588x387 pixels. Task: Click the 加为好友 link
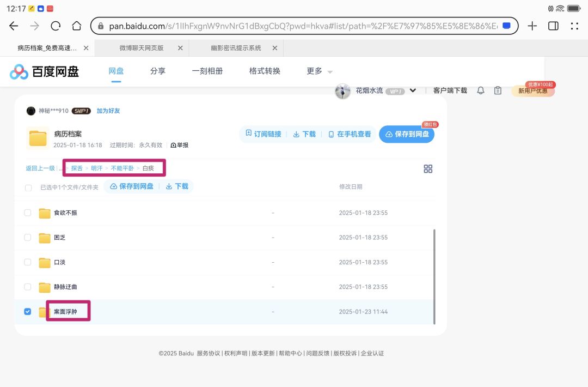[108, 111]
